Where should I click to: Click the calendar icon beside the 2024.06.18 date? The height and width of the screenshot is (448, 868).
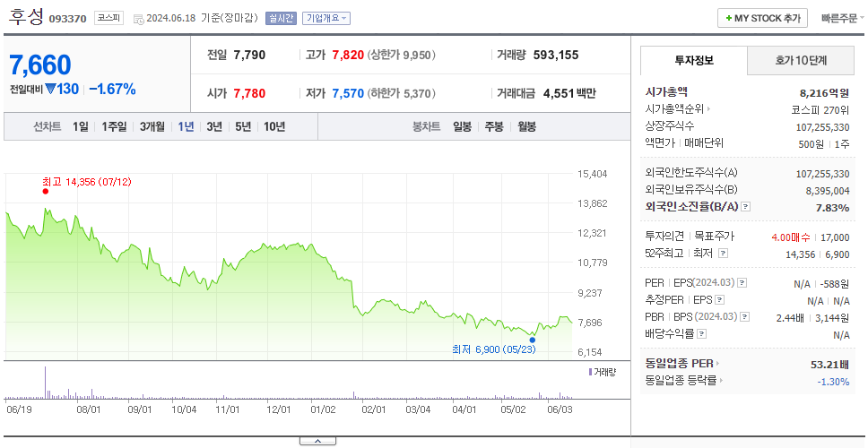[139, 18]
